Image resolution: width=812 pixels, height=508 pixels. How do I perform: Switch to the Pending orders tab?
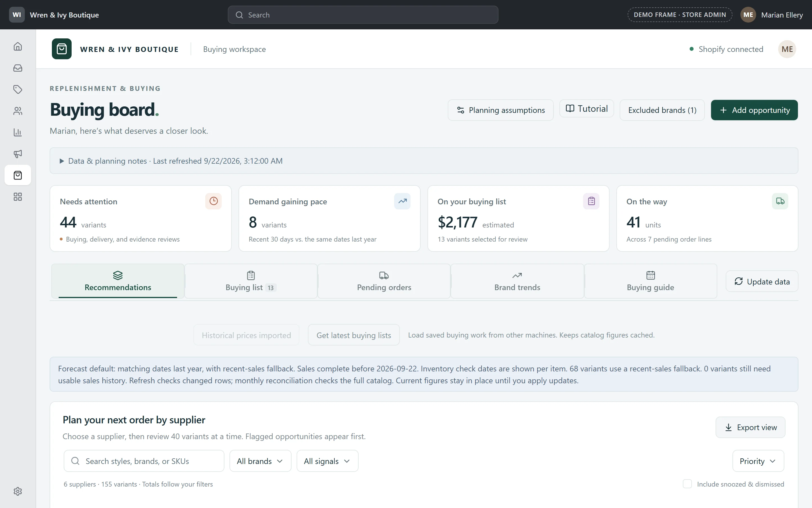pos(384,281)
